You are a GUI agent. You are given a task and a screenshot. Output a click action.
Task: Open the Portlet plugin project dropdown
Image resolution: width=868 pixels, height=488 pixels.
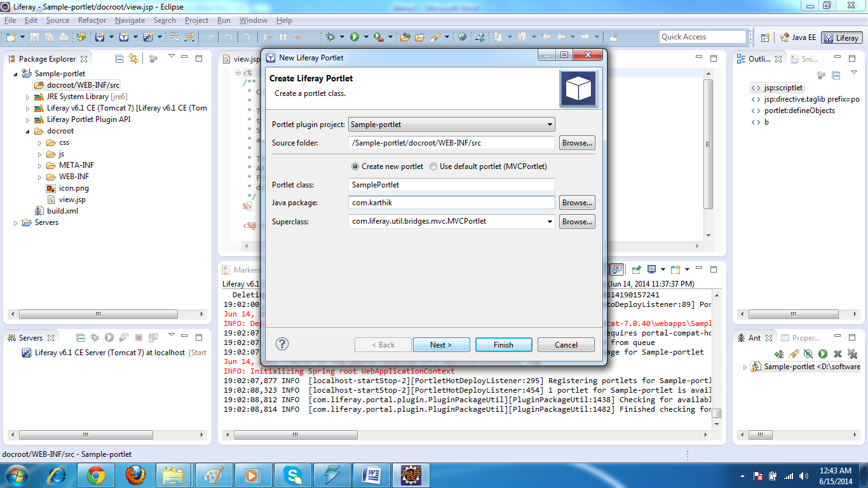pos(550,124)
